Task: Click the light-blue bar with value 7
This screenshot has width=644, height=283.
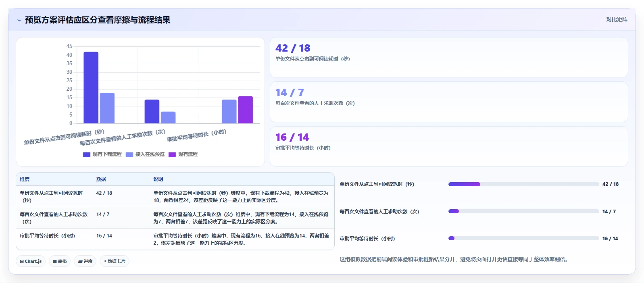Action: coord(168,117)
